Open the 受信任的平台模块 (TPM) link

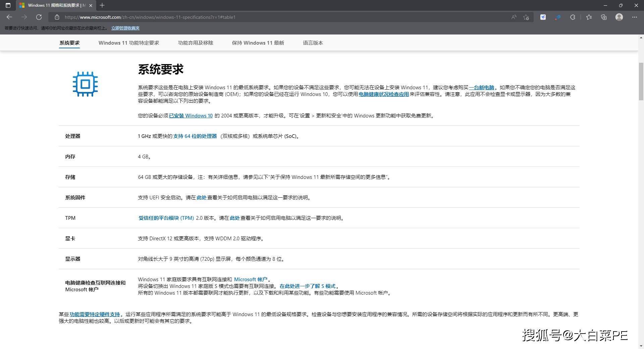click(x=166, y=218)
